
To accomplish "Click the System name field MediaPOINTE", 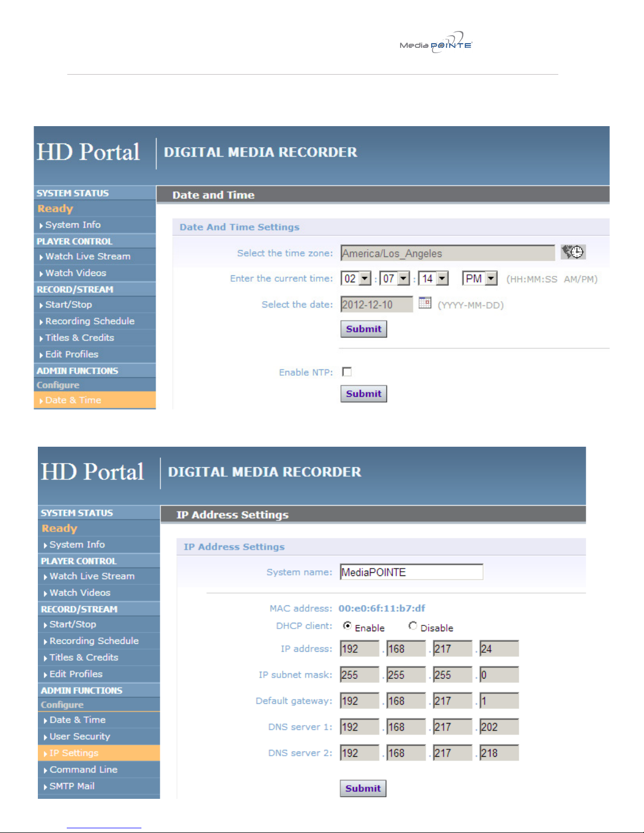I will [412, 572].
